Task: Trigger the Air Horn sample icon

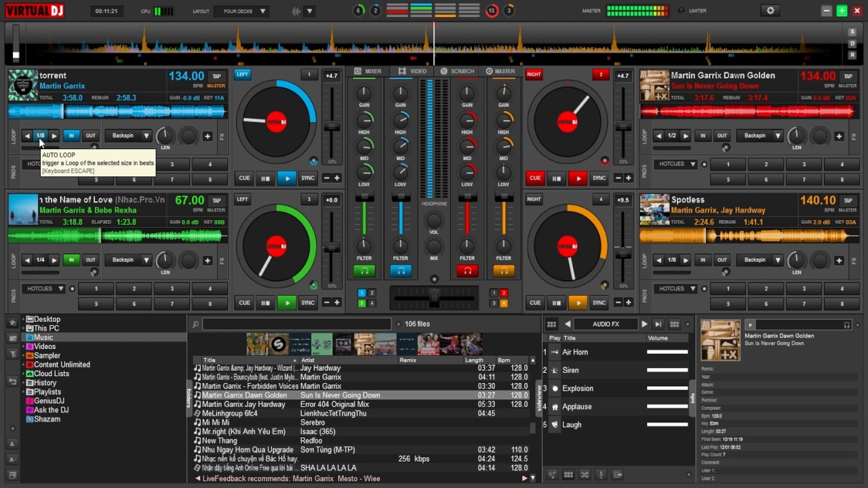Action: pos(555,352)
